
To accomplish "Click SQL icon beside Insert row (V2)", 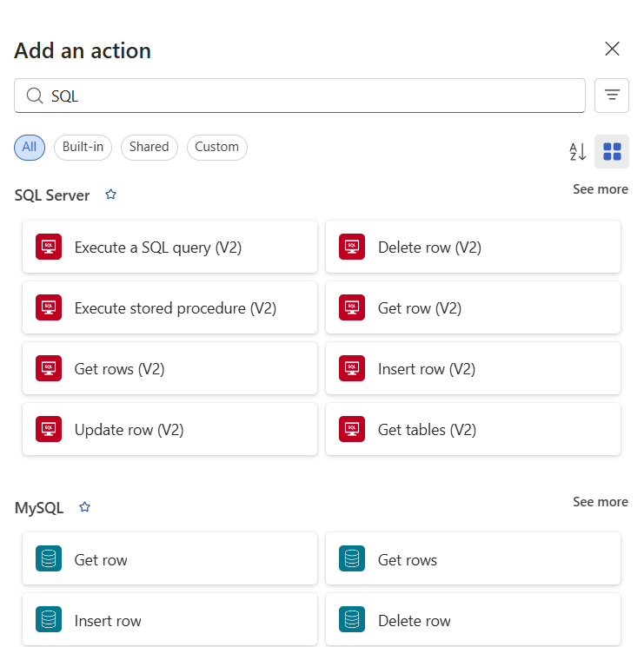I will click(x=352, y=368).
